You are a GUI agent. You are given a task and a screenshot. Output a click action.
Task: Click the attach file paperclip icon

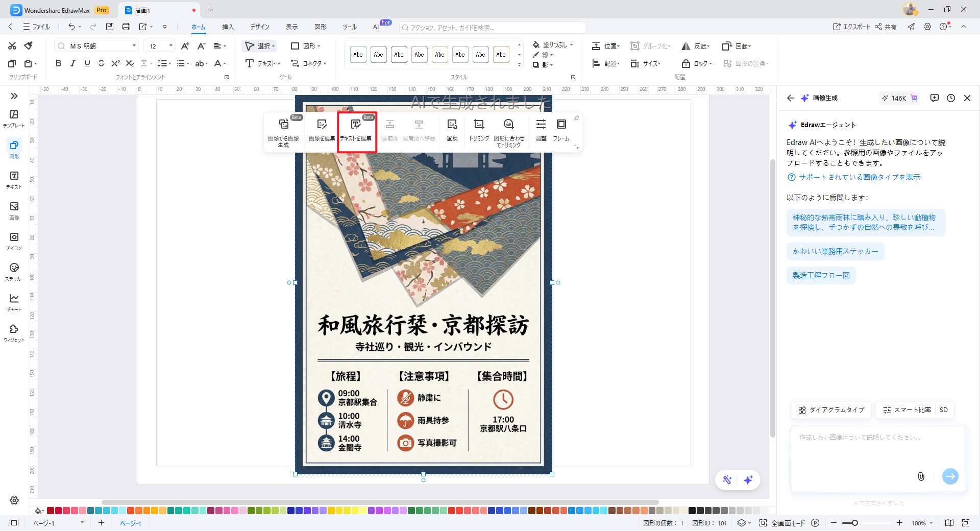click(921, 476)
